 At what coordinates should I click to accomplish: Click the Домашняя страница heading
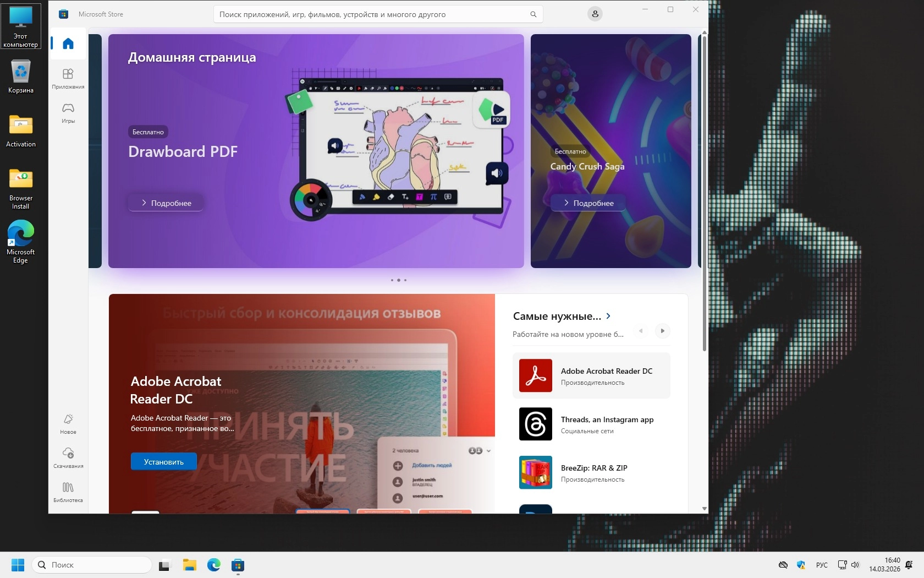click(192, 57)
